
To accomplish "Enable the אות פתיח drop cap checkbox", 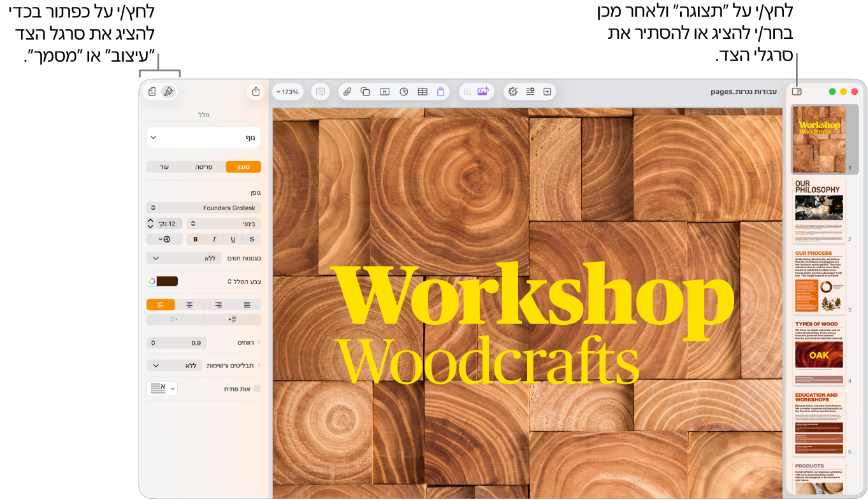I will 257,389.
